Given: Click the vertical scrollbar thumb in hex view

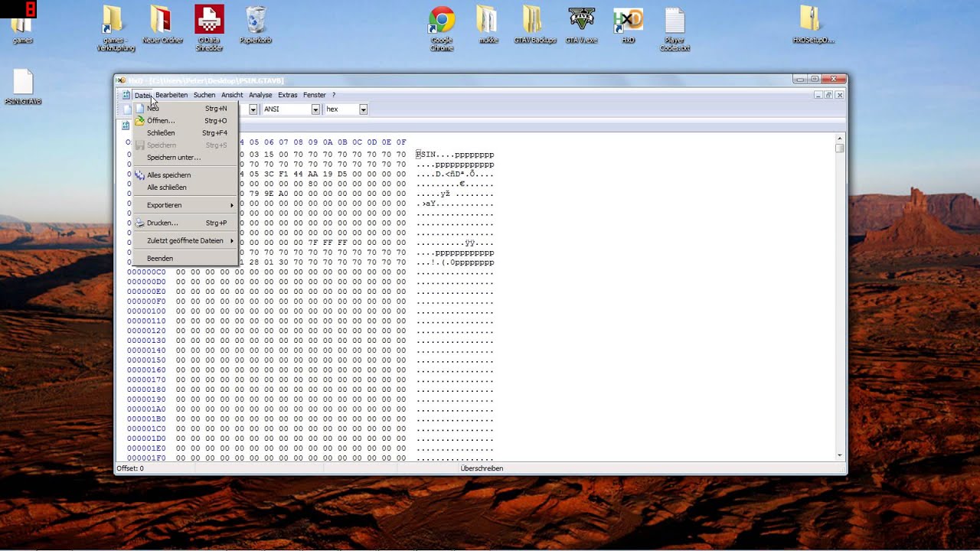Looking at the screenshot, I should pyautogui.click(x=840, y=148).
